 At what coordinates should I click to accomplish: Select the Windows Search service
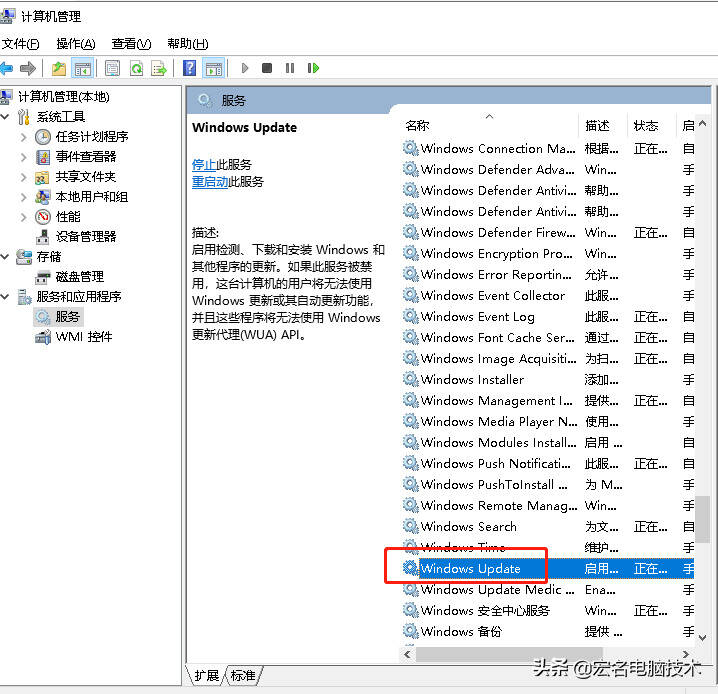[x=548, y=526]
